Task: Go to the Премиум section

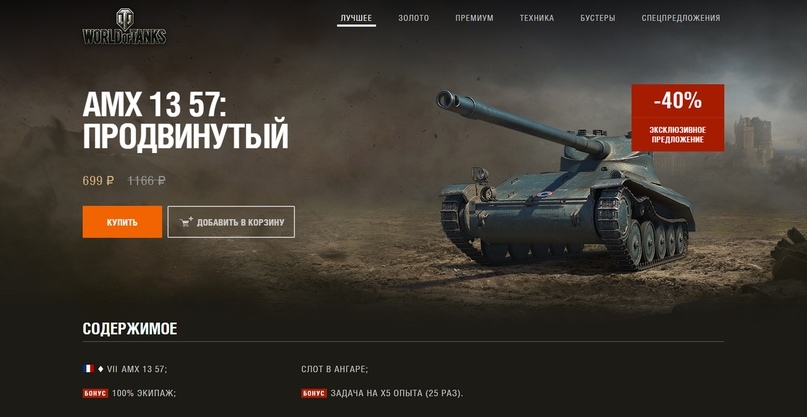Action: pyautogui.click(x=474, y=18)
